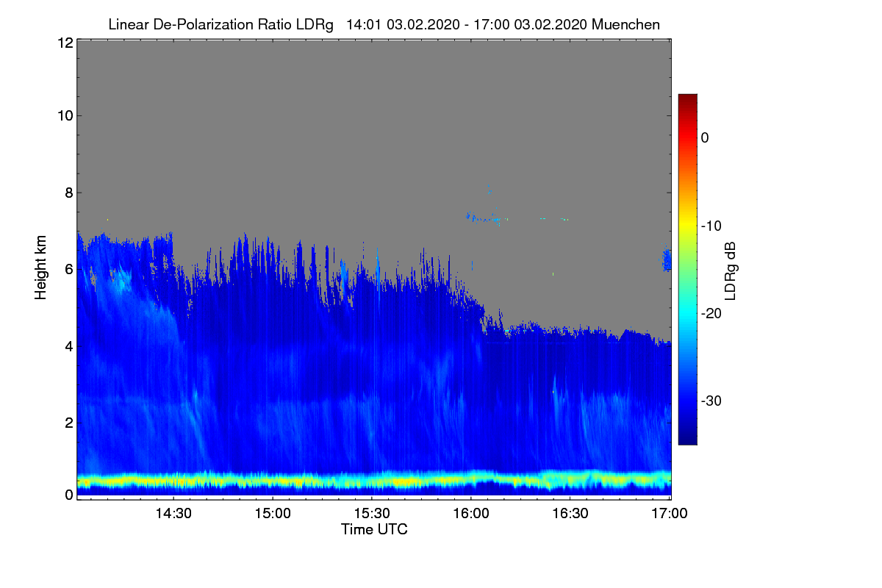Click the 'LDRg dB' colorbar label

pyautogui.click(x=731, y=270)
